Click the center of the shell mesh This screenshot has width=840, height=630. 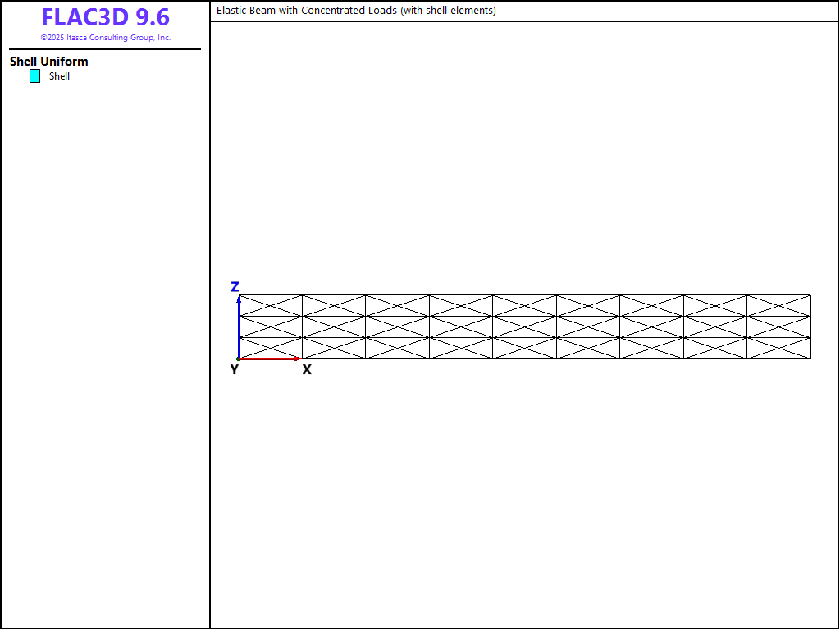(x=525, y=326)
